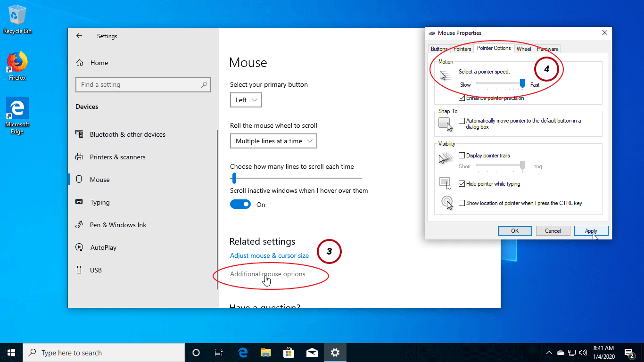Select the Mouse icon in Devices sidebar
The image size is (644, 362).
(100, 180)
